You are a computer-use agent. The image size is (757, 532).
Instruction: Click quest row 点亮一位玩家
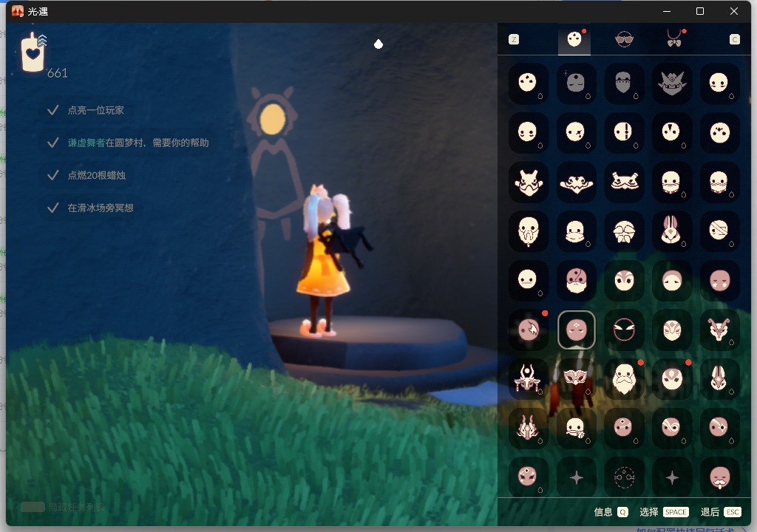click(x=86, y=110)
